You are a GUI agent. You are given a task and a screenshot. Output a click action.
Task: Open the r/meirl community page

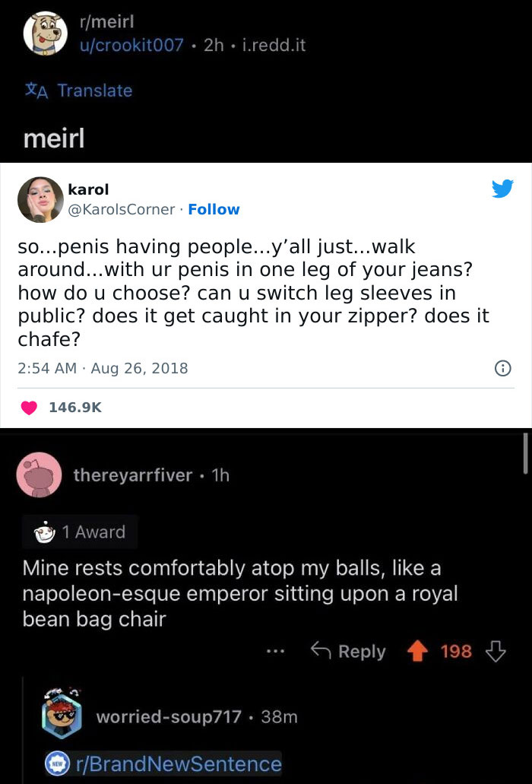pyautogui.click(x=104, y=21)
